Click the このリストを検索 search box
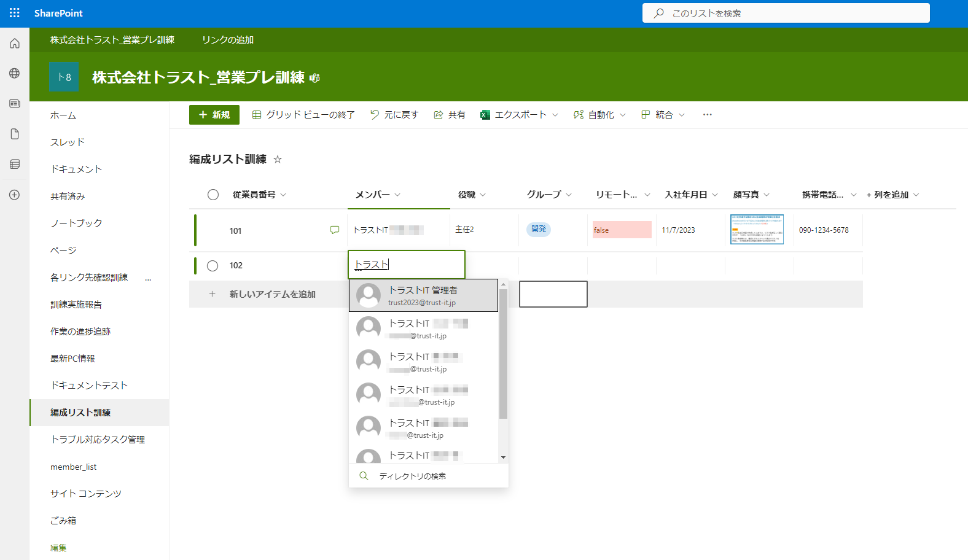This screenshot has height=560, width=968. pos(786,13)
